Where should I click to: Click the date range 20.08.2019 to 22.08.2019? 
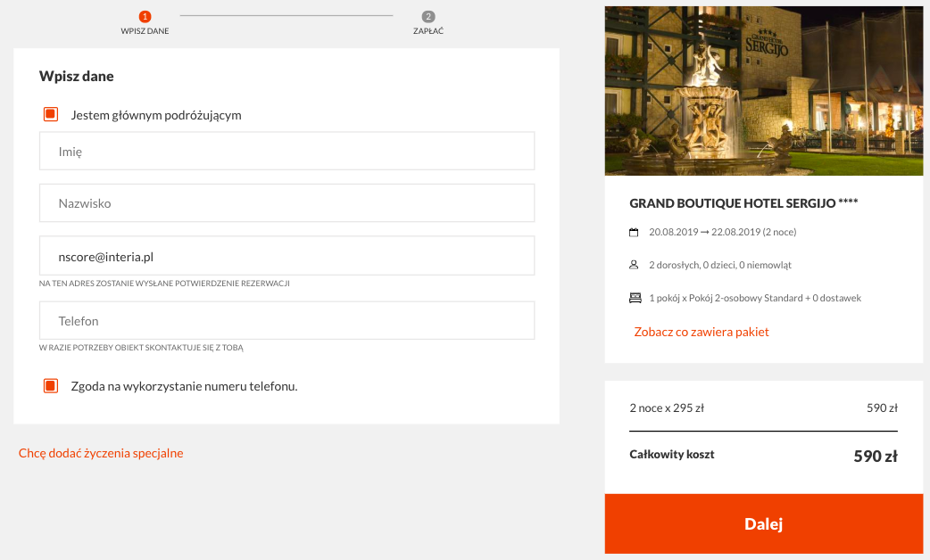(x=722, y=232)
